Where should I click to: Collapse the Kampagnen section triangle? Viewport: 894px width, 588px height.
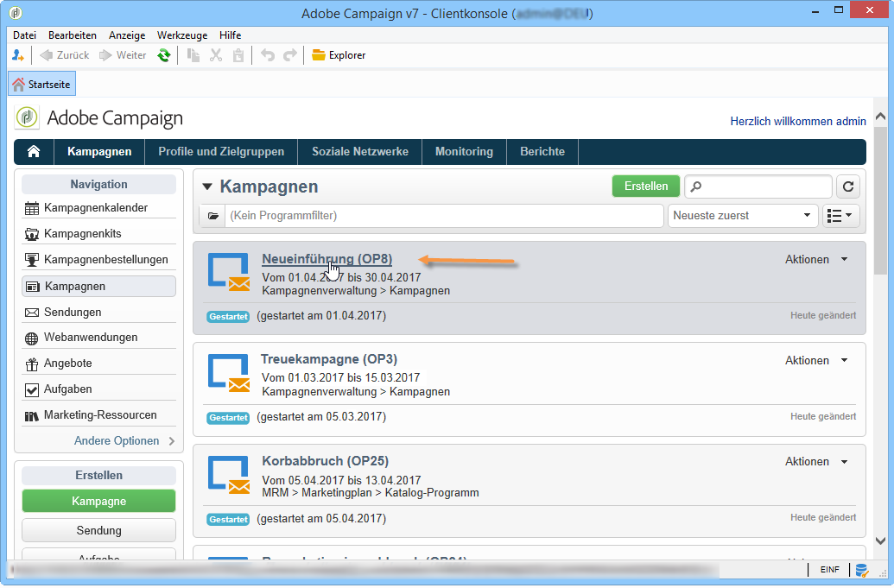pyautogui.click(x=207, y=187)
